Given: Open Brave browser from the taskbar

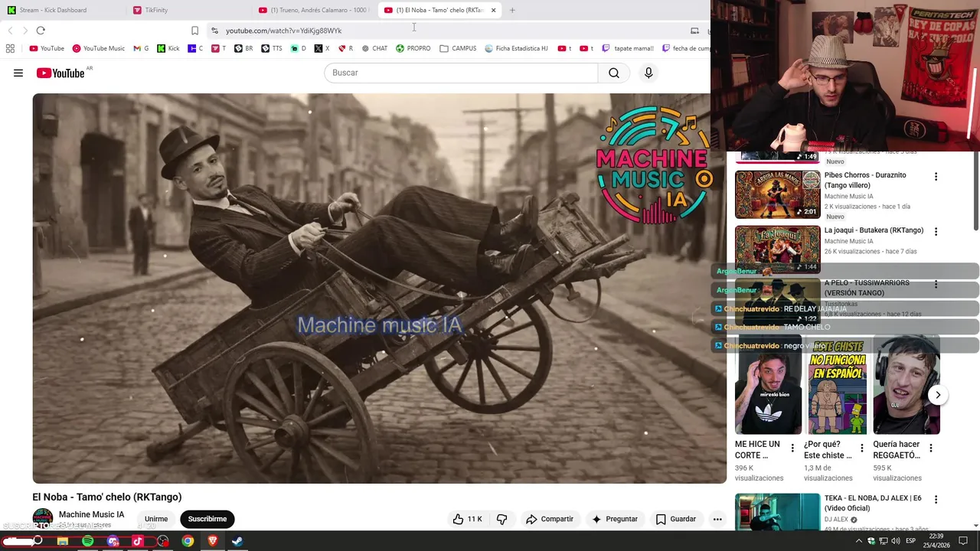Looking at the screenshot, I should click(x=213, y=541).
